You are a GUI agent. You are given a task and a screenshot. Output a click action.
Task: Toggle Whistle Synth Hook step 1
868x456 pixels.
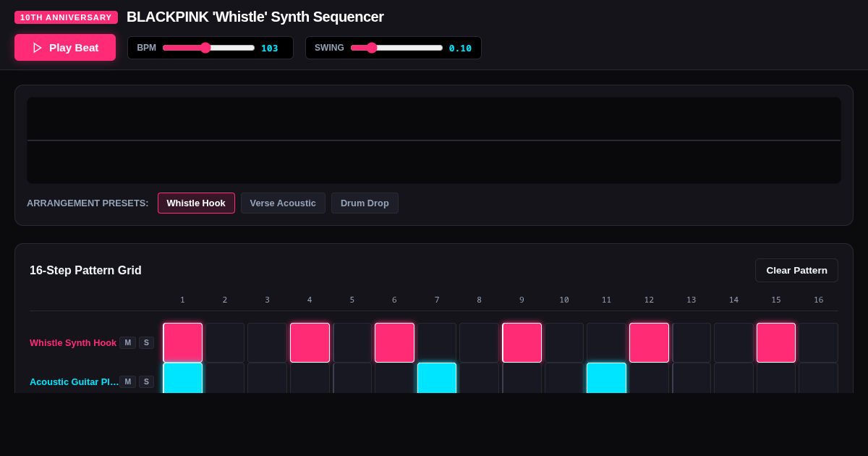pyautogui.click(x=182, y=342)
